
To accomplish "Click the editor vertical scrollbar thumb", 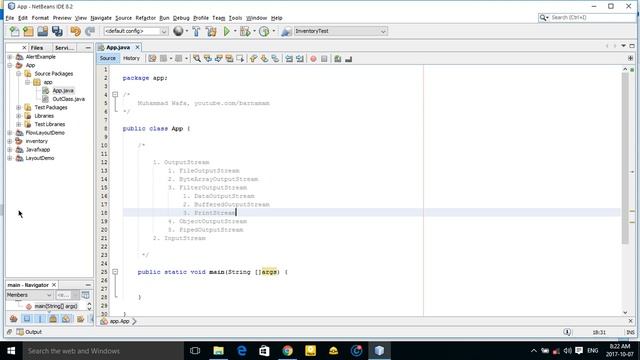I will pyautogui.click(x=625, y=158).
